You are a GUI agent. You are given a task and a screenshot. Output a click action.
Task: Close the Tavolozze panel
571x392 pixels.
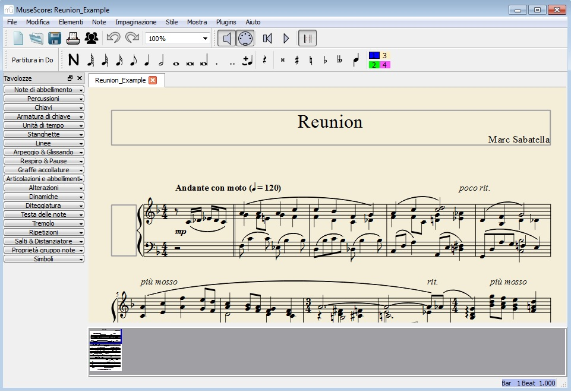tap(80, 78)
